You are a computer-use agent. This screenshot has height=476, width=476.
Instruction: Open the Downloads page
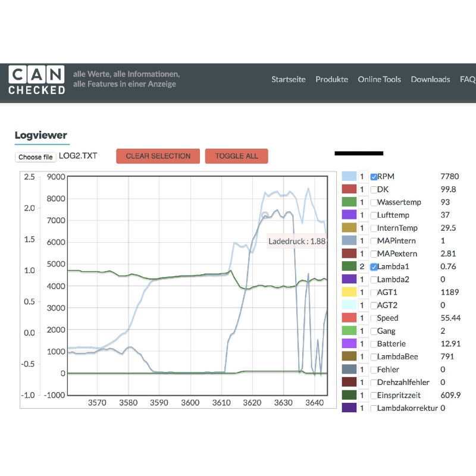(430, 79)
